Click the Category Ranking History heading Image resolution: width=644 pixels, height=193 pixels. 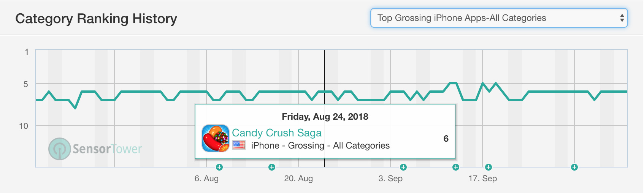click(96, 19)
